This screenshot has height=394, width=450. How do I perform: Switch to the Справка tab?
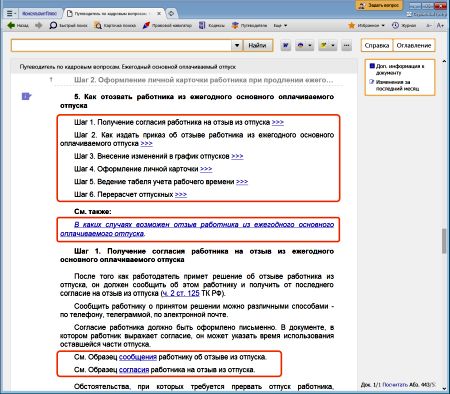tap(377, 46)
